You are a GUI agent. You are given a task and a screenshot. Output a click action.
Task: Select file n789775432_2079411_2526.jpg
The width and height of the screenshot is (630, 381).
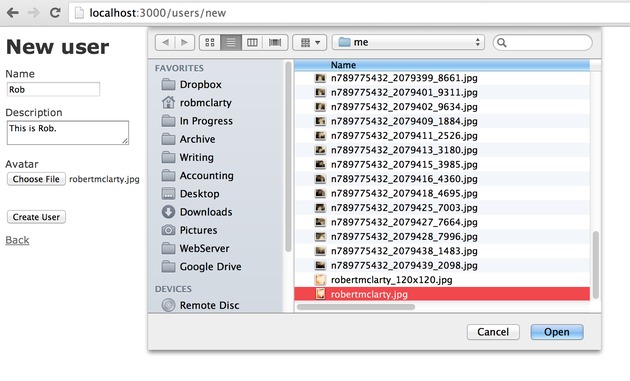tap(442, 135)
